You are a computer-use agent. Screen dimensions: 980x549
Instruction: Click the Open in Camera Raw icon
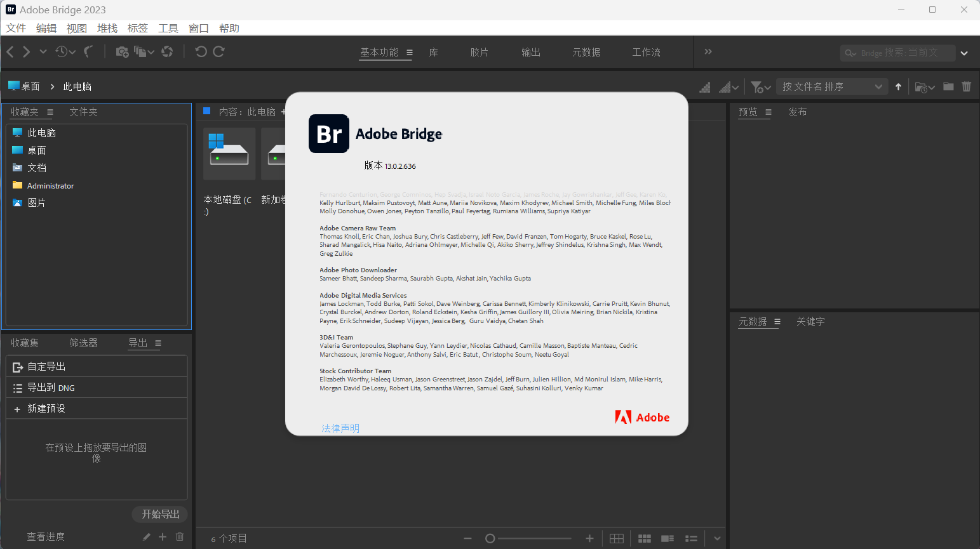click(x=167, y=52)
